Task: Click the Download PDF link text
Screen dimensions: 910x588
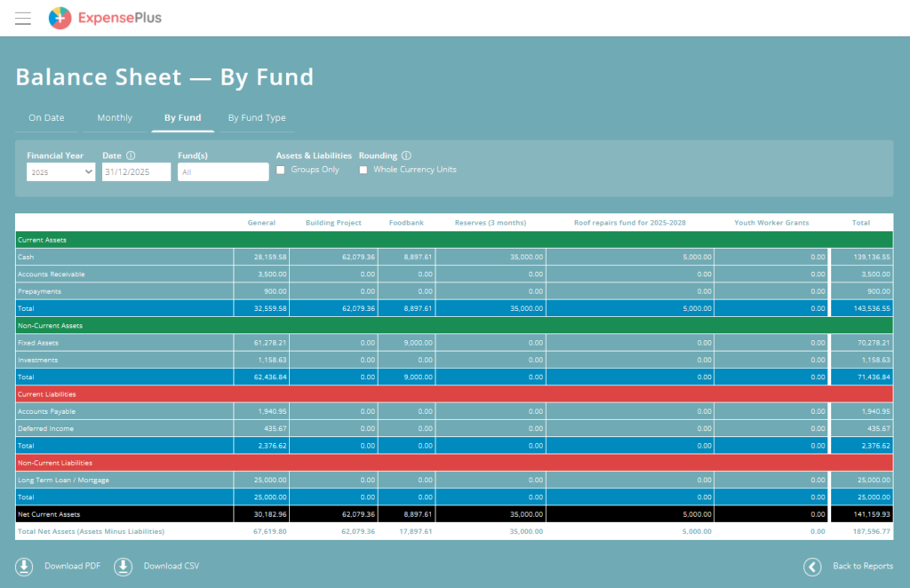Action: pyautogui.click(x=72, y=567)
